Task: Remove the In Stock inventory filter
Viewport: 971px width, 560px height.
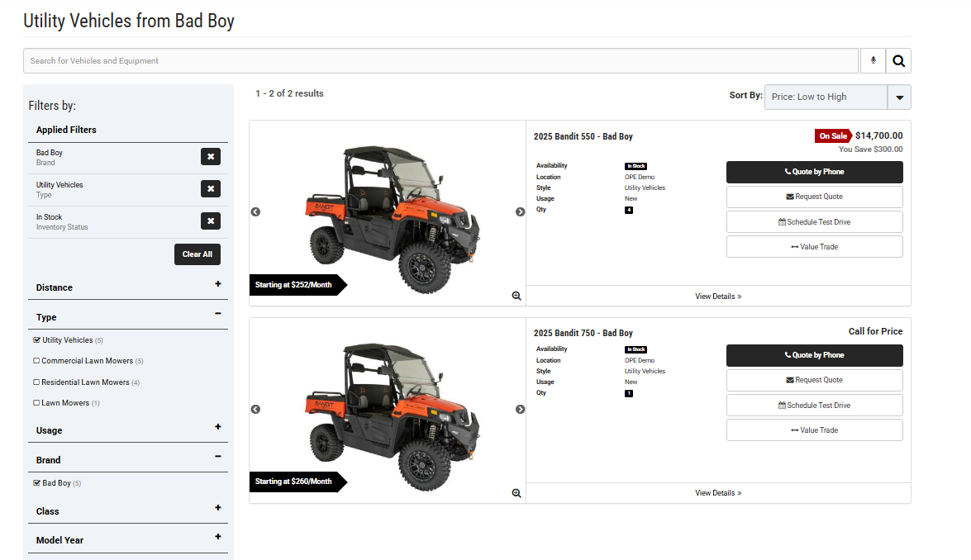Action: [x=211, y=221]
